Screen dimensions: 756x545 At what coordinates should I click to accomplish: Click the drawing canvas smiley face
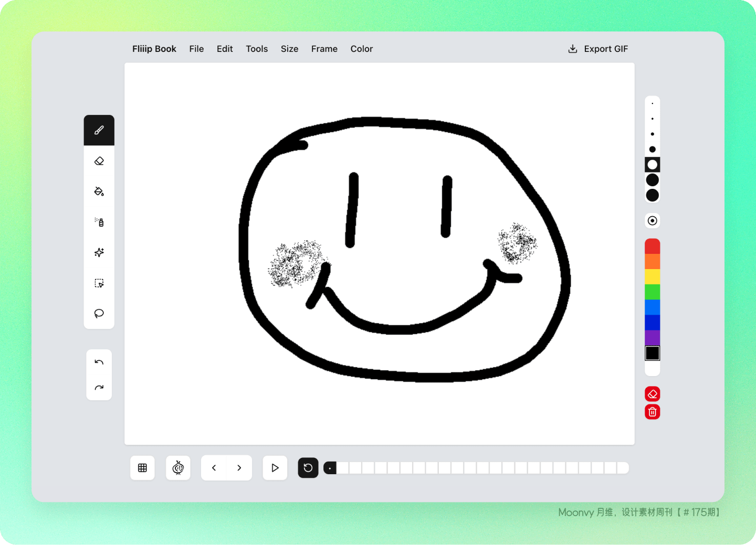click(x=404, y=250)
